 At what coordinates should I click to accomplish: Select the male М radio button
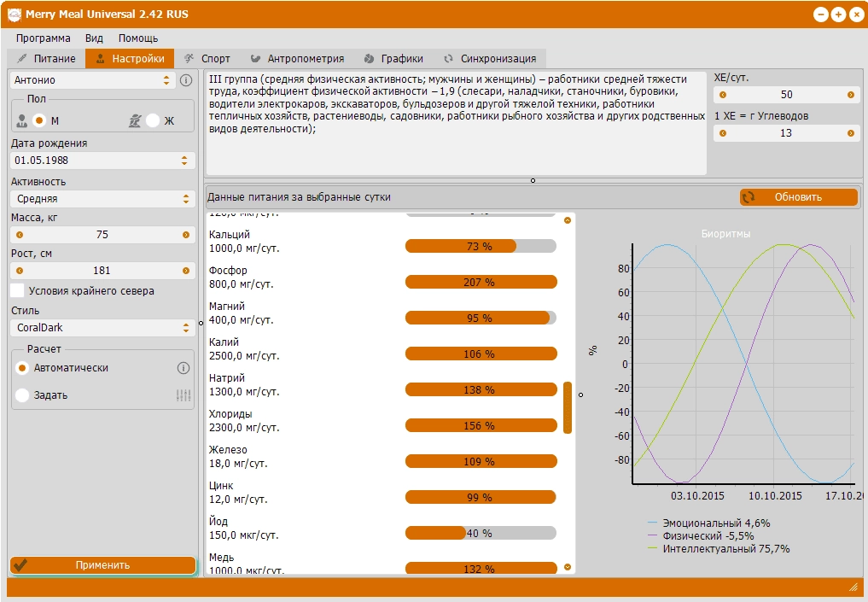click(x=39, y=120)
